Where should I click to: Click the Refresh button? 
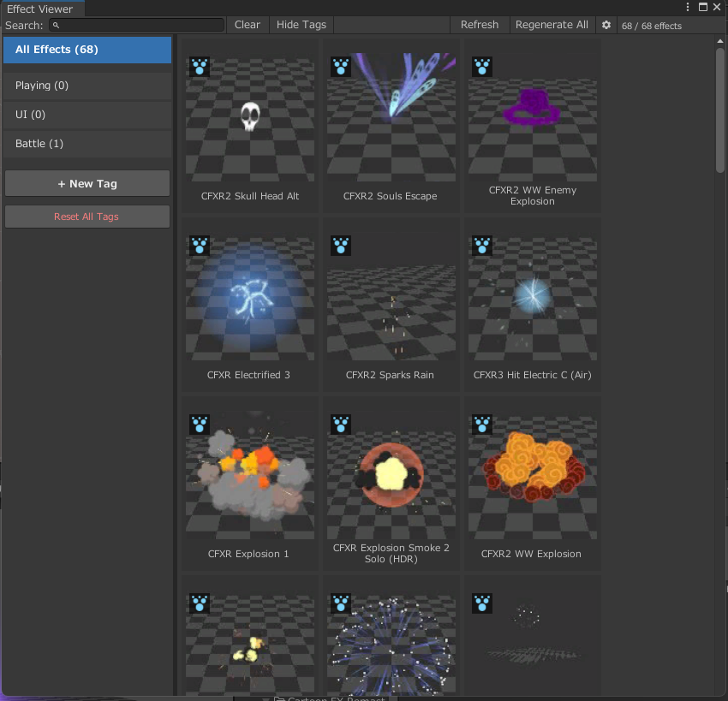pos(479,25)
